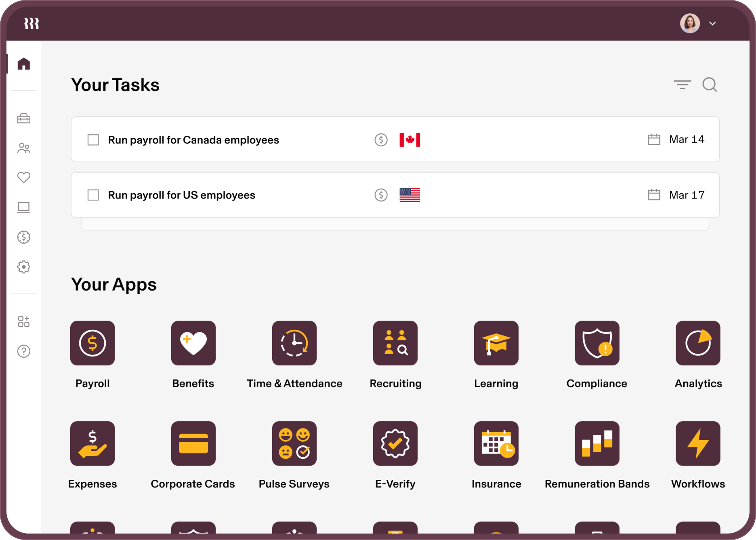The image size is (756, 540).
Task: Open the Payroll app
Action: pos(92,343)
